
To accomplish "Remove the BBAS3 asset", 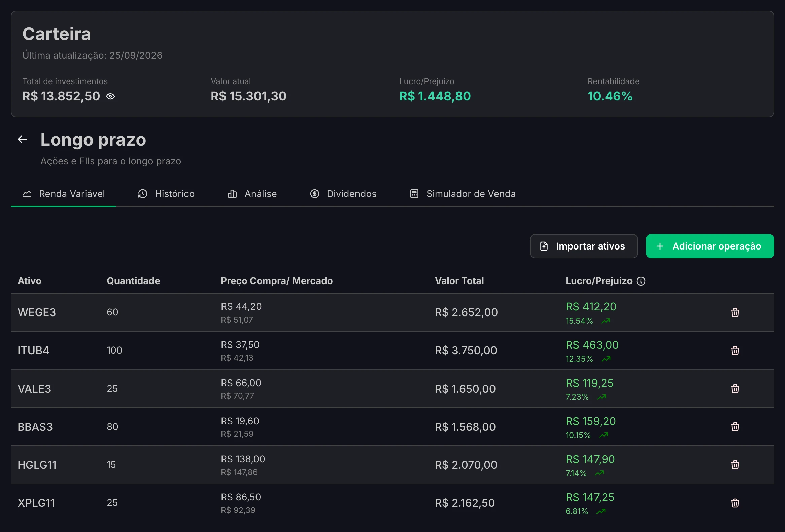I will [x=735, y=427].
